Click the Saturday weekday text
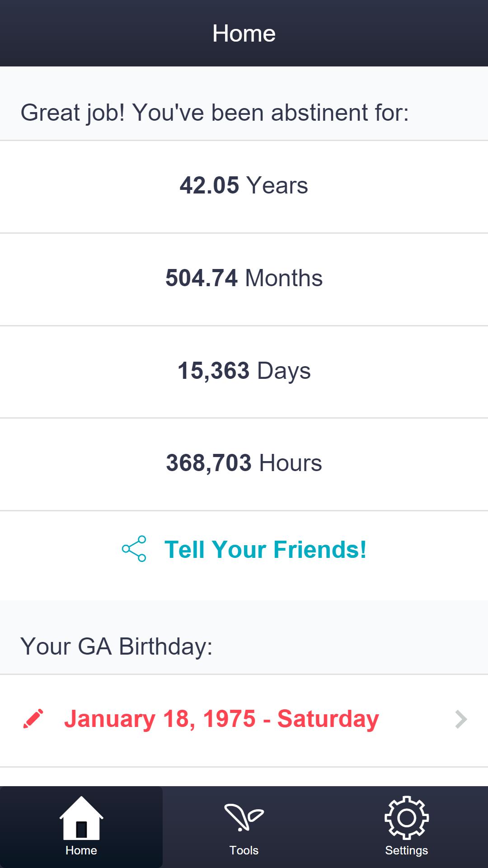Screen dimensions: 488x868 coord(328,719)
